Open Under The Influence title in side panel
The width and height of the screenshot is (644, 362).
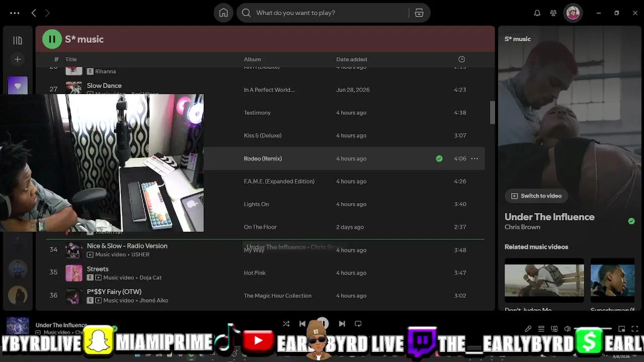[549, 217]
